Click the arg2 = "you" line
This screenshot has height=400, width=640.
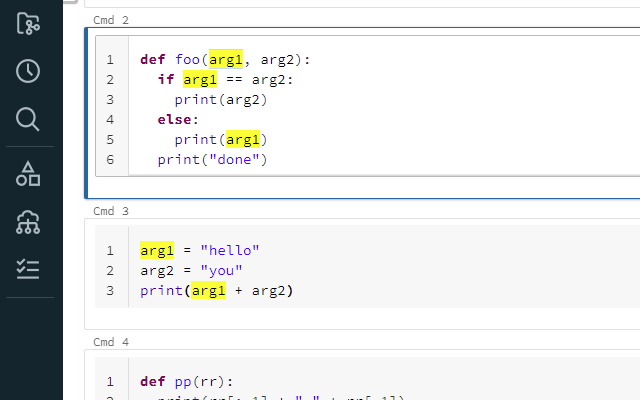191,271
